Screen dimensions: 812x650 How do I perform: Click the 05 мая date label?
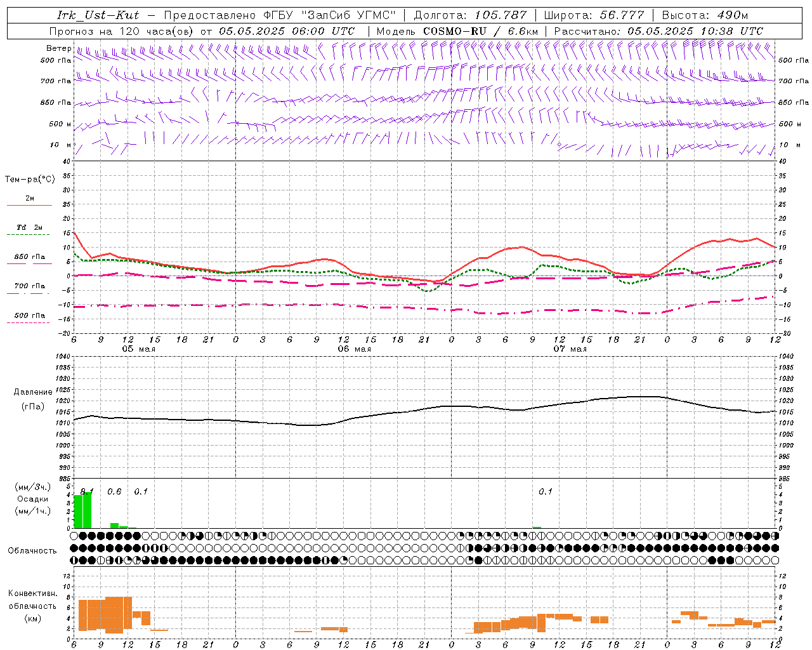tap(138, 349)
